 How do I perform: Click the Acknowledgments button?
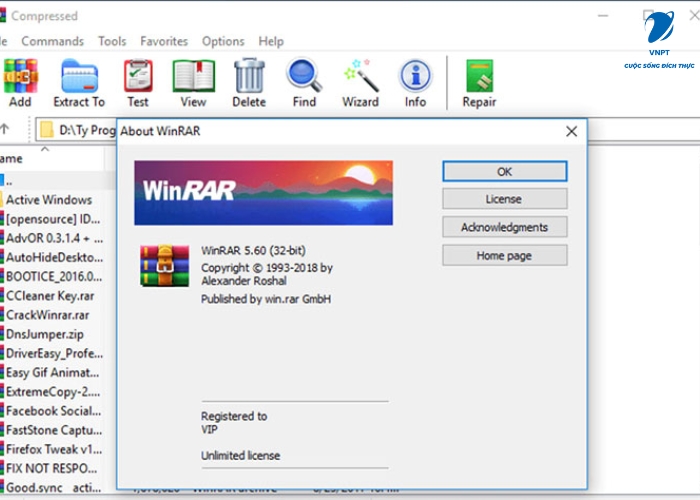point(505,227)
